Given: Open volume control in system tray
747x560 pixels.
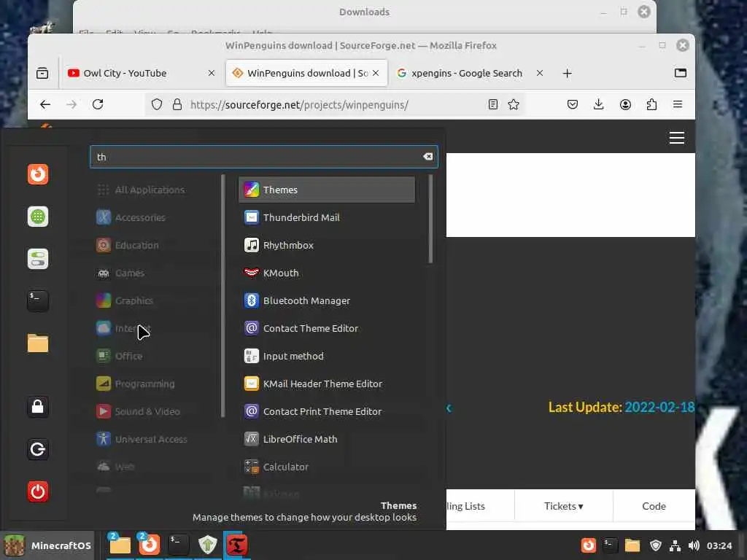Looking at the screenshot, I should click(694, 545).
